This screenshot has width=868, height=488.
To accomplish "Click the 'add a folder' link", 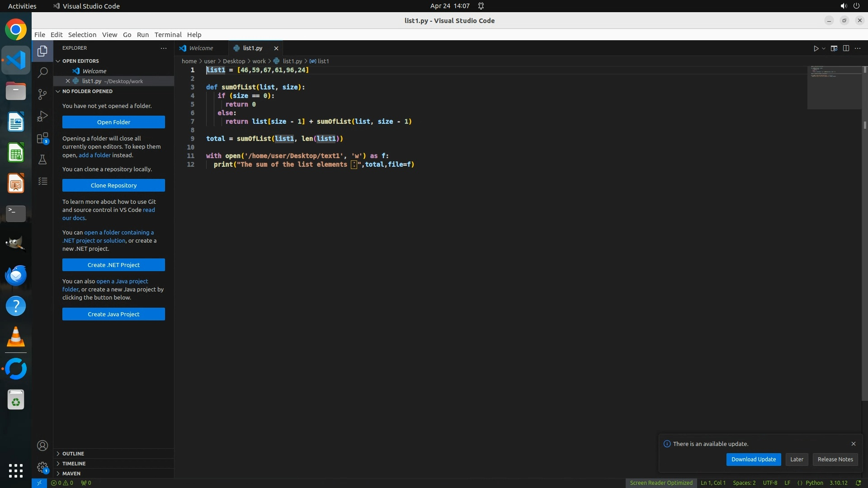I will tap(94, 155).
